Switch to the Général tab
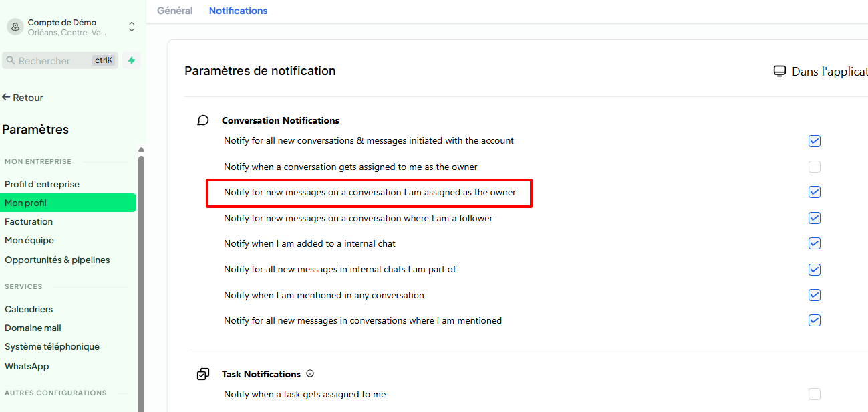Viewport: 868px width, 412px height. 175,11
